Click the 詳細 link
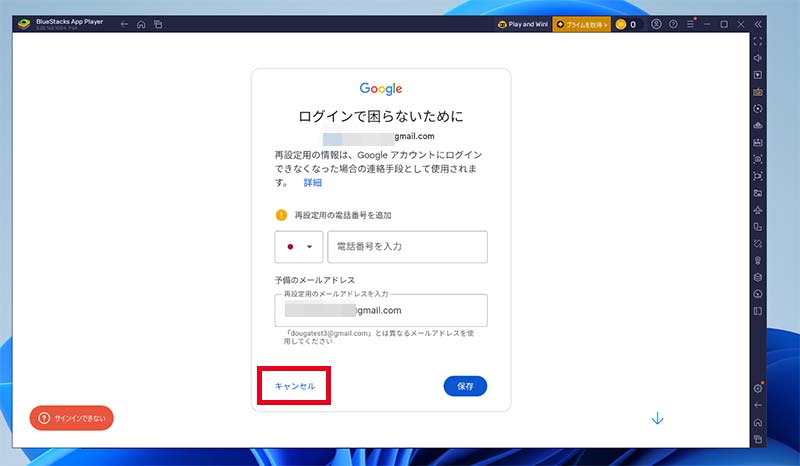800x466 pixels. click(312, 183)
